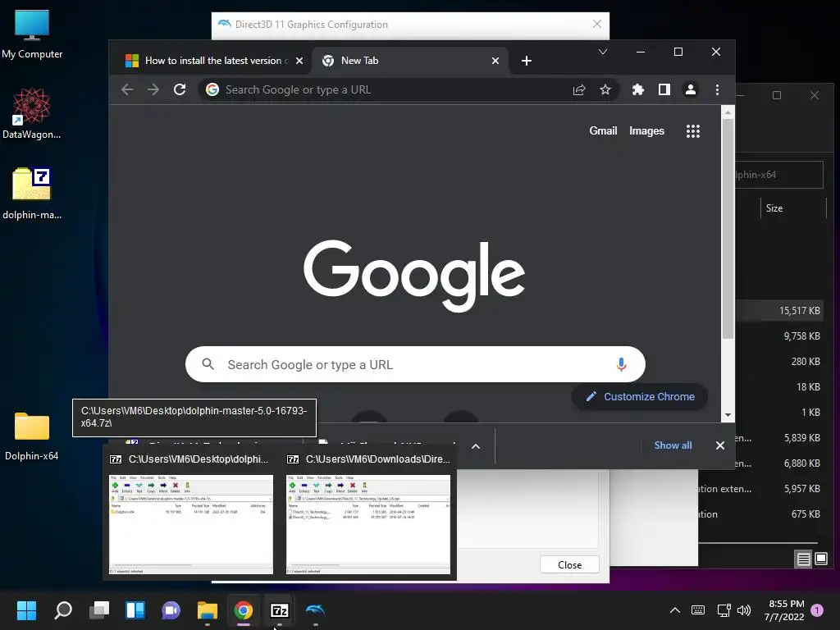The image size is (840, 630).
Task: Expand download item options chevron
Action: coord(476,445)
